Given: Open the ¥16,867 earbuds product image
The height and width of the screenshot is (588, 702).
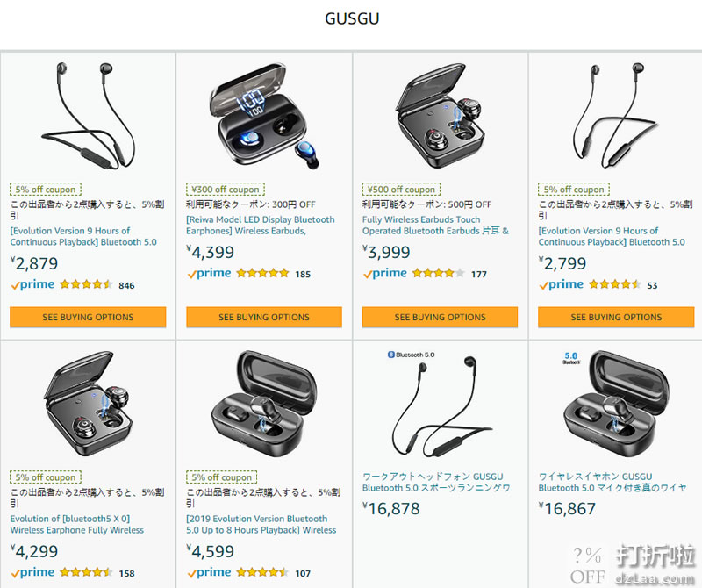Looking at the screenshot, I should pos(616,404).
